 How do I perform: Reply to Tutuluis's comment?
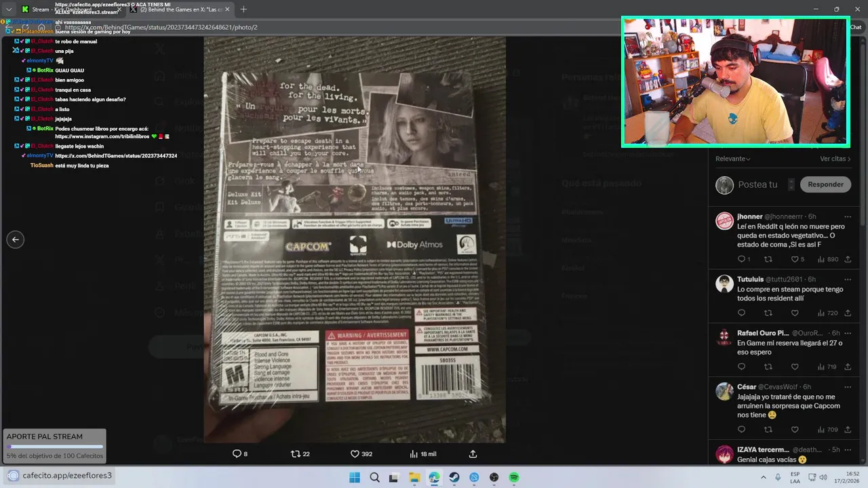pyautogui.click(x=741, y=313)
